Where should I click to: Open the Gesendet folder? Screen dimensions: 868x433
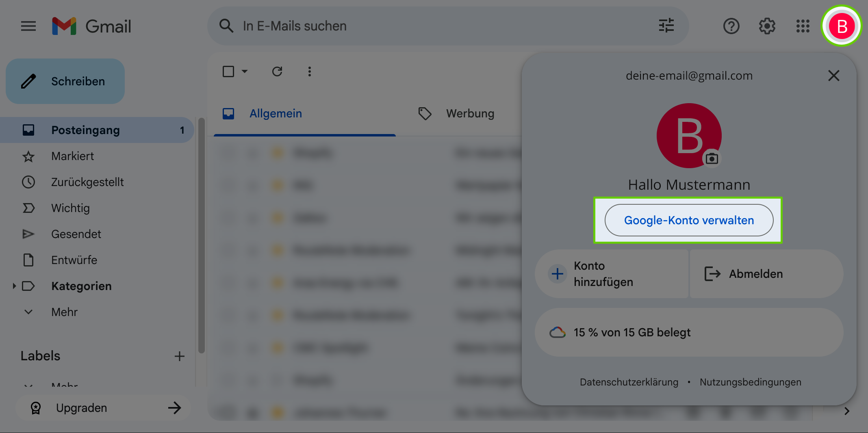[97, 234]
